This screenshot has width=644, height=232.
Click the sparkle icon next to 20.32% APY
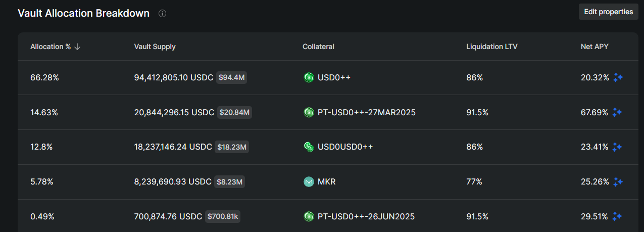coord(617,77)
